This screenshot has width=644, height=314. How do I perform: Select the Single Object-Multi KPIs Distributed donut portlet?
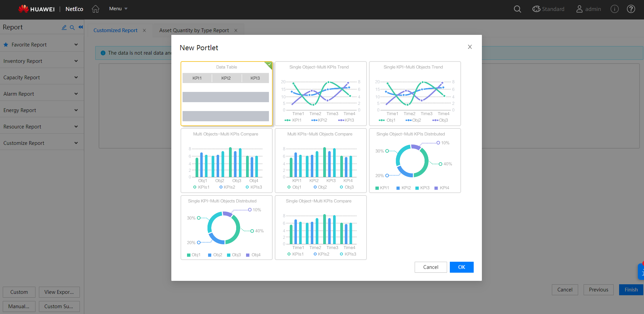(x=415, y=161)
